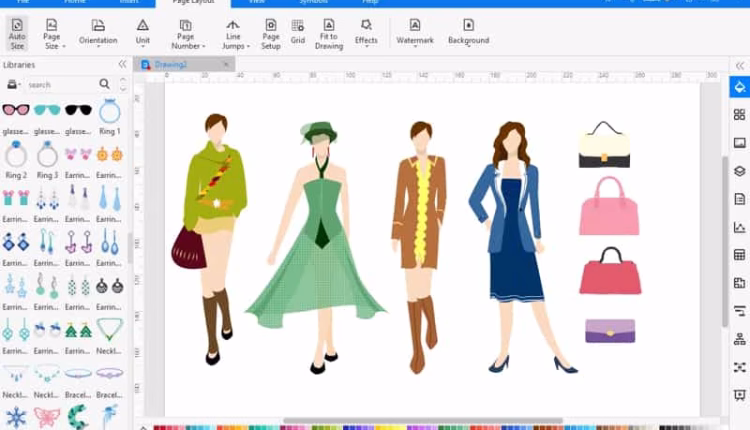Close the Drawing2 tab
The width and height of the screenshot is (750, 430).
tap(226, 64)
